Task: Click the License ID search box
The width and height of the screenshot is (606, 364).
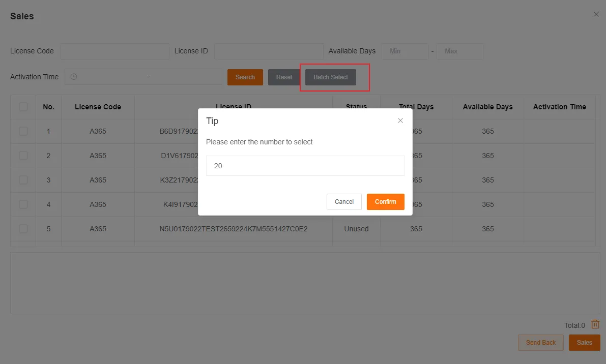Action: 269,51
